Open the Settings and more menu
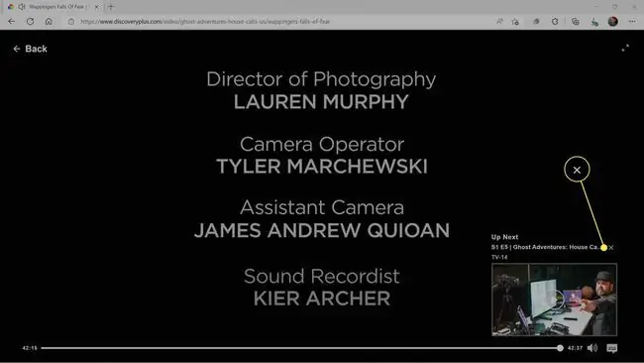Viewport: 644px width, 363px height. [632, 22]
